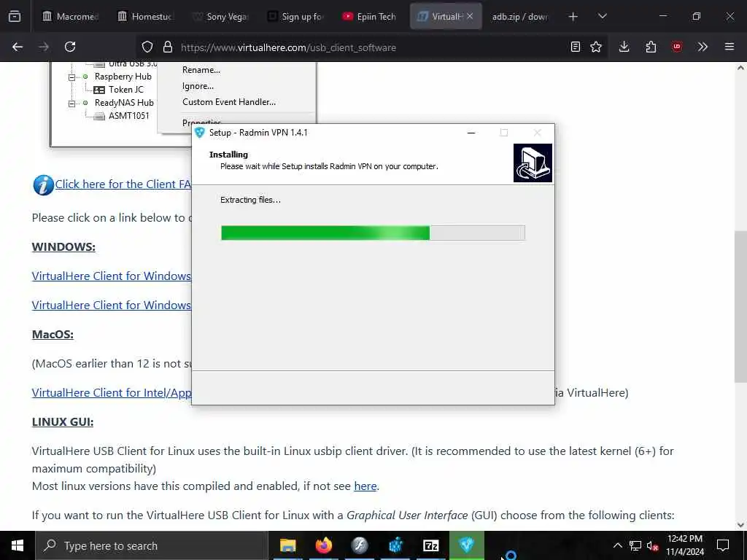Show hidden system tray icons
Screen dimensions: 747x560
[x=617, y=545]
